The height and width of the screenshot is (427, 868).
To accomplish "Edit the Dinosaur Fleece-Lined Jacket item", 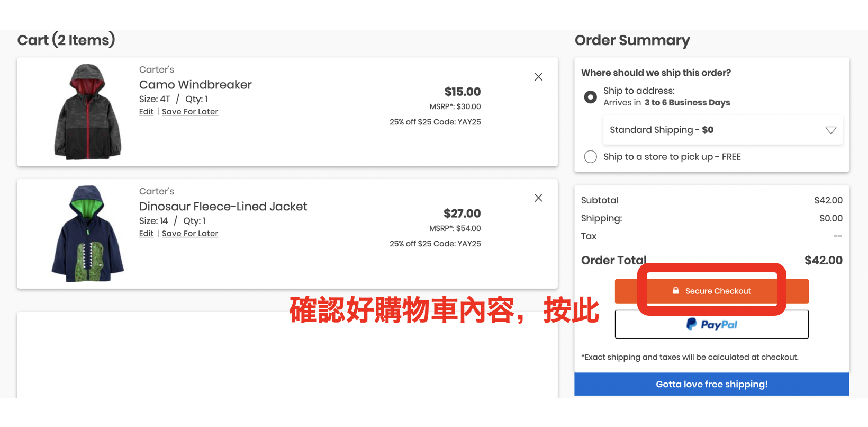I will [x=146, y=234].
